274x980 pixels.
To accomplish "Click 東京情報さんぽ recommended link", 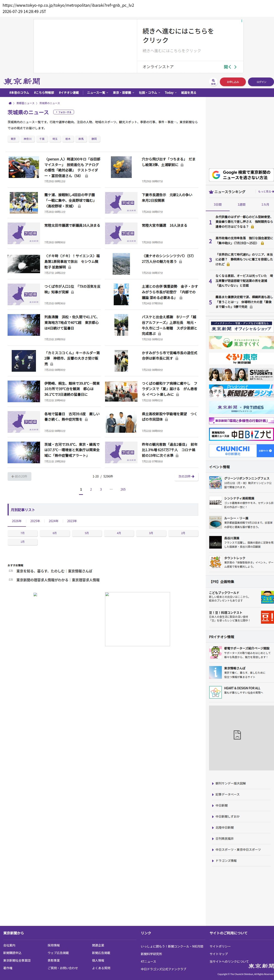I will 54,571.
